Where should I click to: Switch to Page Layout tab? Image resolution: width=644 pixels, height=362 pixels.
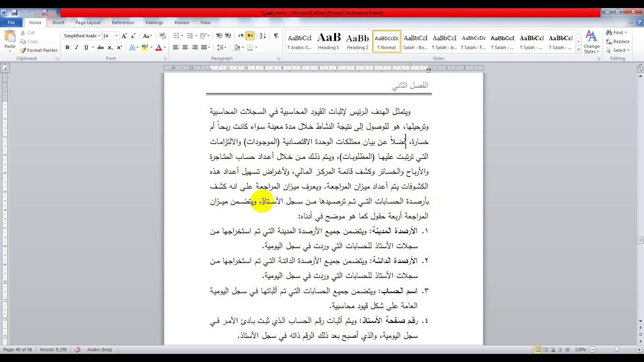88,23
